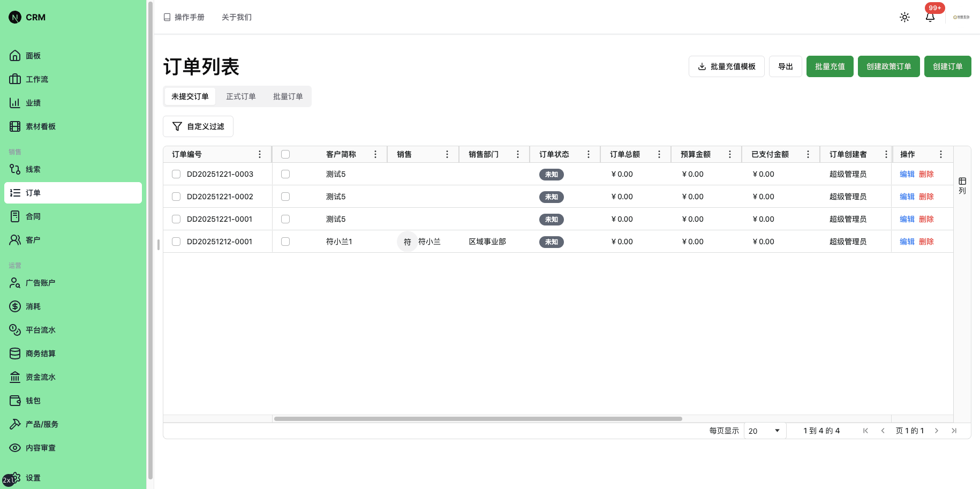
Task: Click 编辑 on order DD20251221-0002
Action: point(907,197)
